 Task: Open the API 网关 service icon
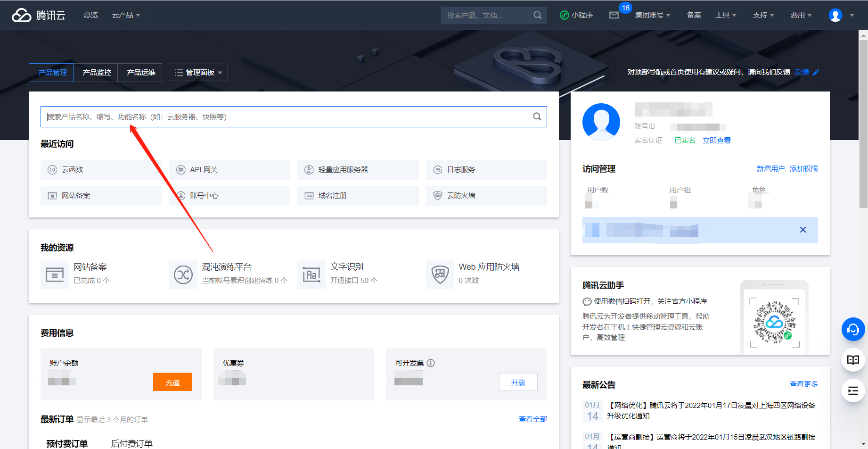[181, 169]
